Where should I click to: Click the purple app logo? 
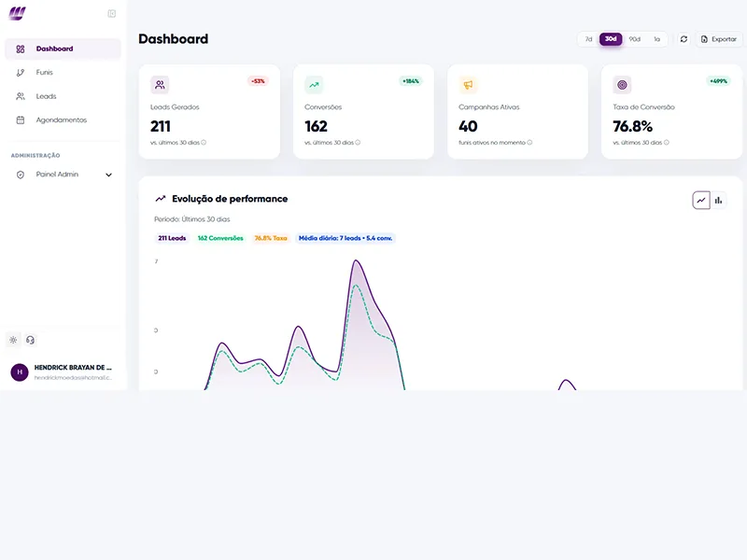[x=17, y=13]
